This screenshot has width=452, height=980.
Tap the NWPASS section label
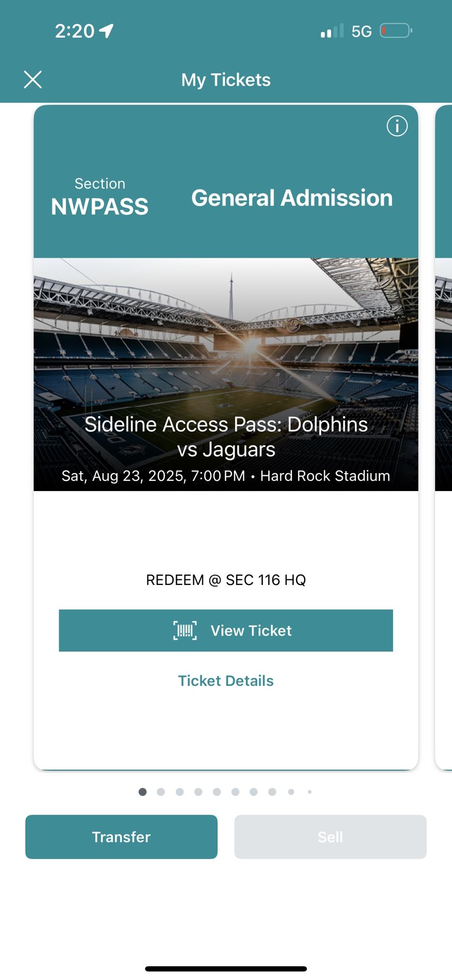click(99, 206)
